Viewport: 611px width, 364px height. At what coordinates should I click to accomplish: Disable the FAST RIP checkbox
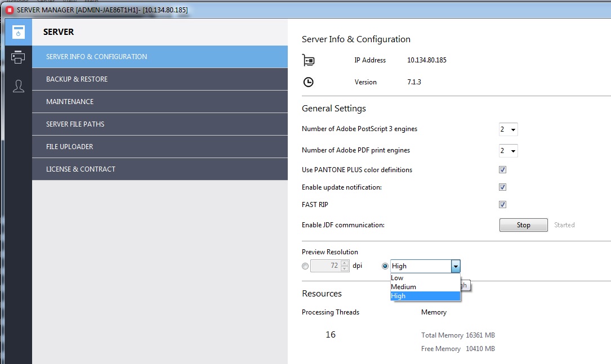click(502, 205)
